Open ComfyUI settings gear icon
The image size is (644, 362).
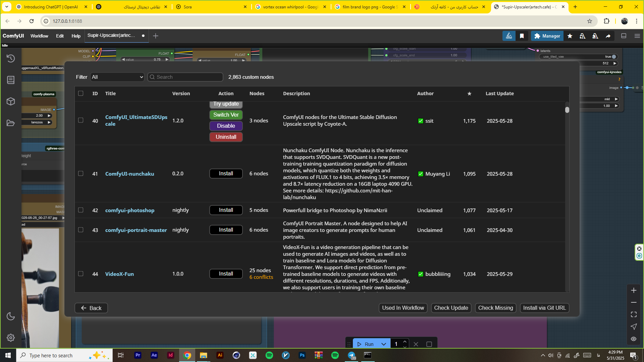(x=11, y=338)
